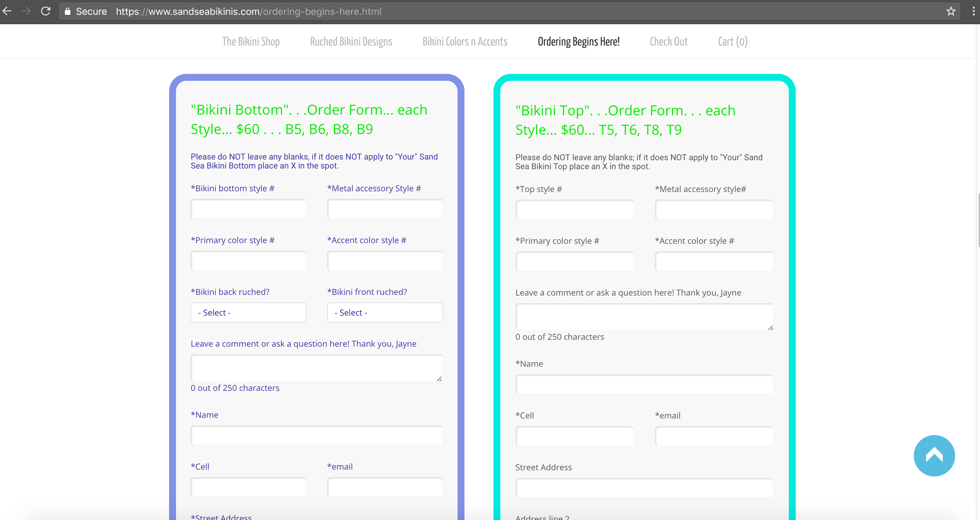Click bottom form Name field

[316, 435]
